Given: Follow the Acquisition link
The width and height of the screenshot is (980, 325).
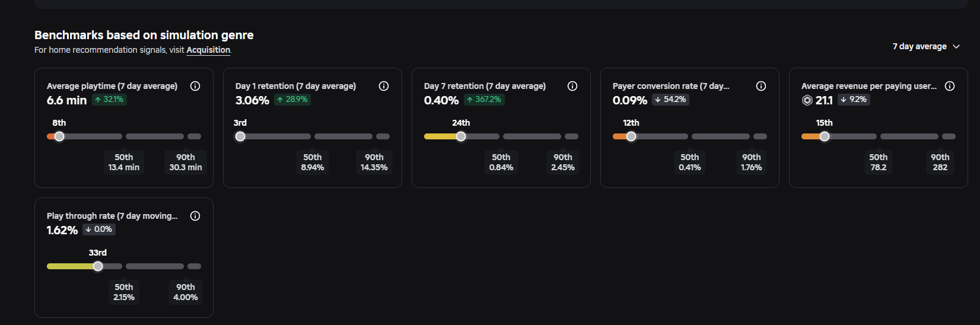Looking at the screenshot, I should click(208, 50).
